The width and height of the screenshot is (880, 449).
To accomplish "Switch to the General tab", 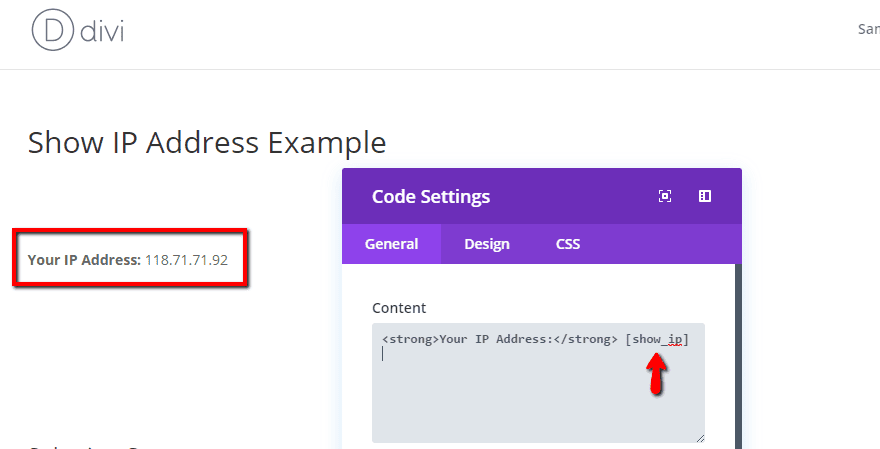I will coord(391,244).
